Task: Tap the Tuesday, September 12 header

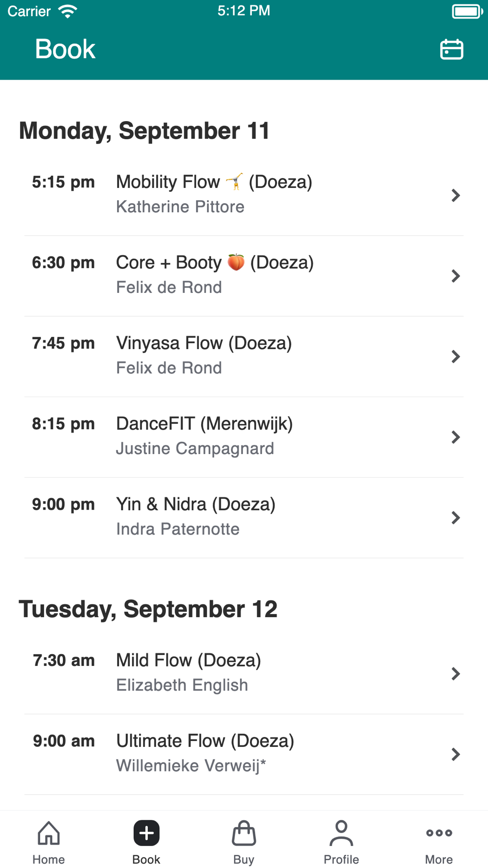Action: (148, 609)
